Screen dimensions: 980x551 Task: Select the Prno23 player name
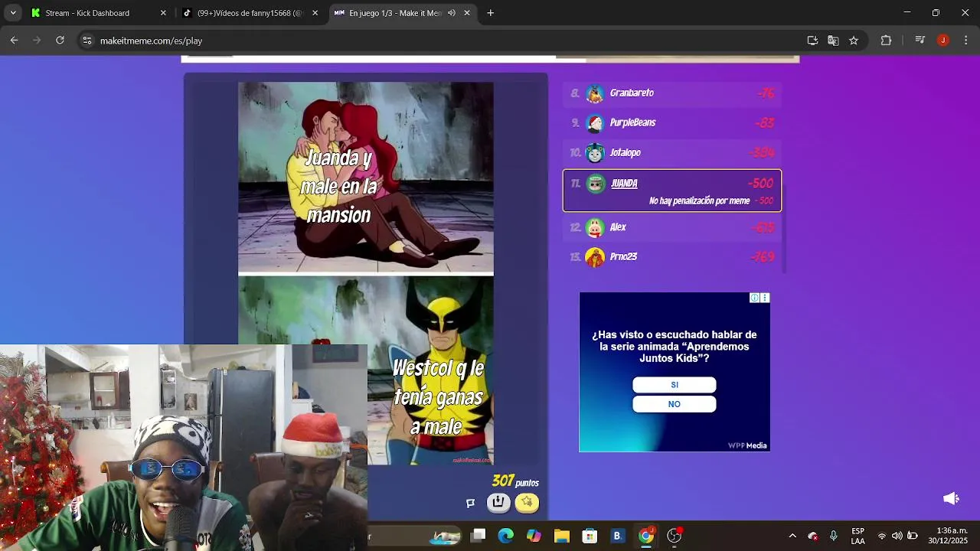point(623,256)
